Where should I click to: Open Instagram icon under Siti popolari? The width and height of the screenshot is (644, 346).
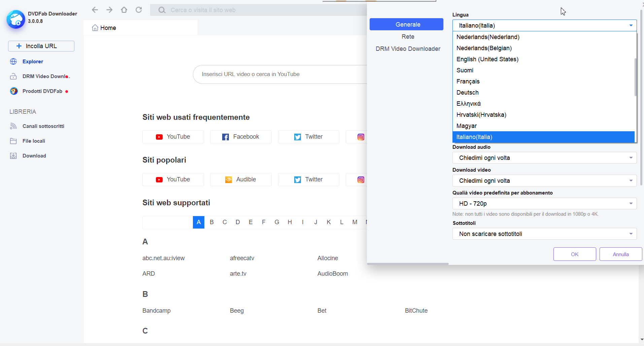(361, 180)
